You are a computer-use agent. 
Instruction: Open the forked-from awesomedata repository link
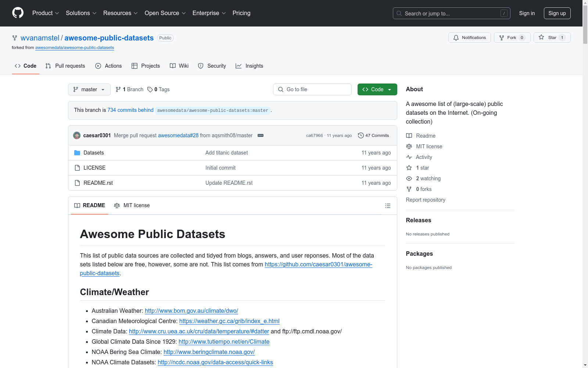click(x=75, y=47)
